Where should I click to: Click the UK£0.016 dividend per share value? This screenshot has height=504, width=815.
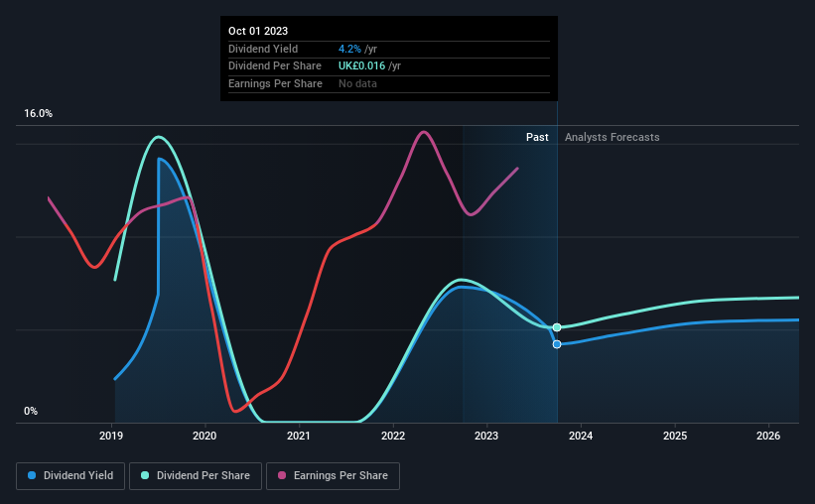click(361, 66)
